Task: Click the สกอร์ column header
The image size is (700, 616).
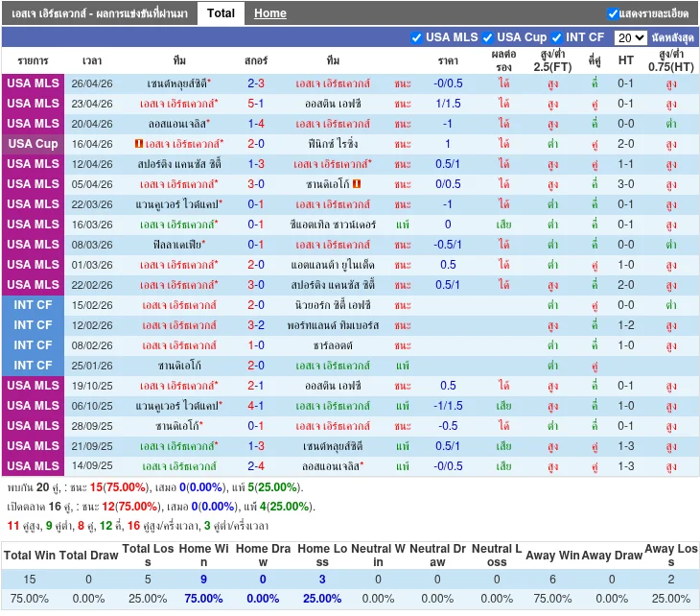Action: pos(256,59)
